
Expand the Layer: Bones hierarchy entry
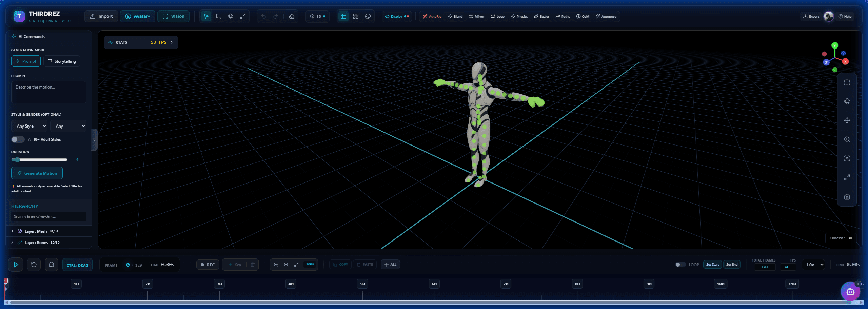pos(12,242)
